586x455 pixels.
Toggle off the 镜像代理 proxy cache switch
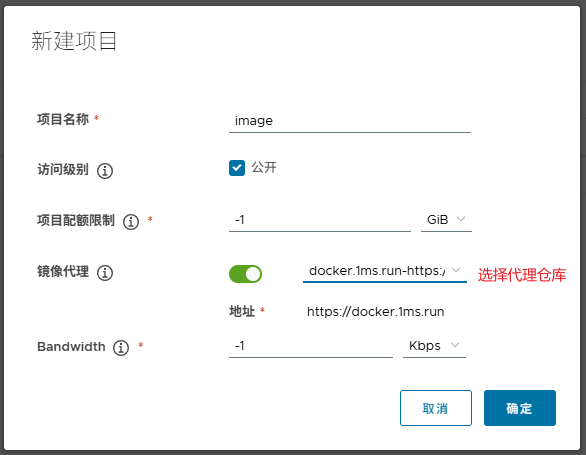[245, 274]
